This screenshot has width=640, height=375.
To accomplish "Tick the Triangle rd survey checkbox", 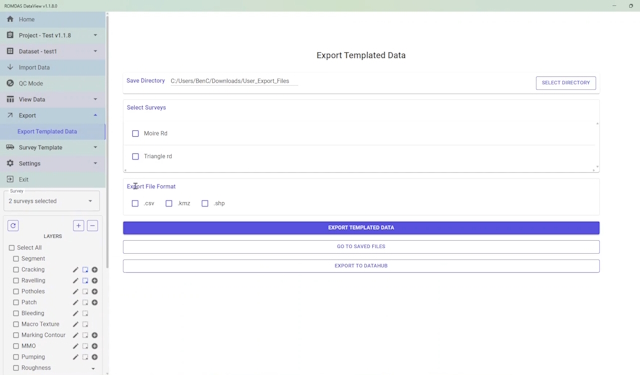I will 136,156.
